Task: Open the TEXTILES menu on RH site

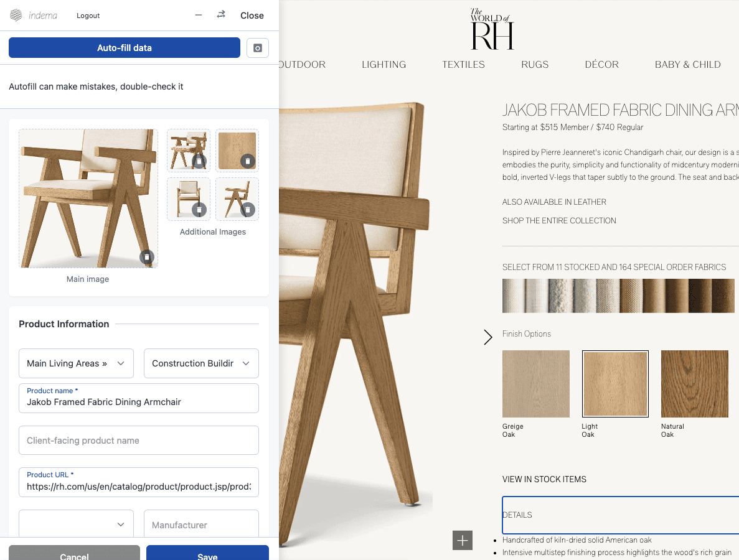Action: pos(463,64)
